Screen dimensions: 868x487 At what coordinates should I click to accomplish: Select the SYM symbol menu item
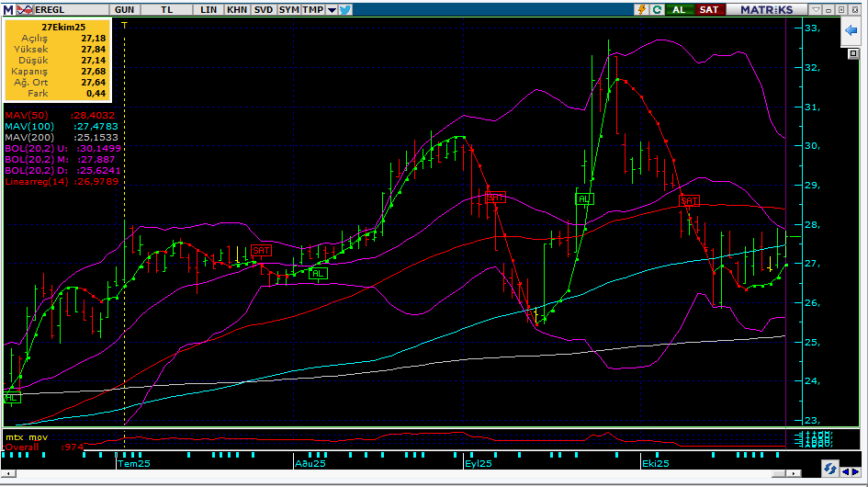pyautogui.click(x=288, y=9)
